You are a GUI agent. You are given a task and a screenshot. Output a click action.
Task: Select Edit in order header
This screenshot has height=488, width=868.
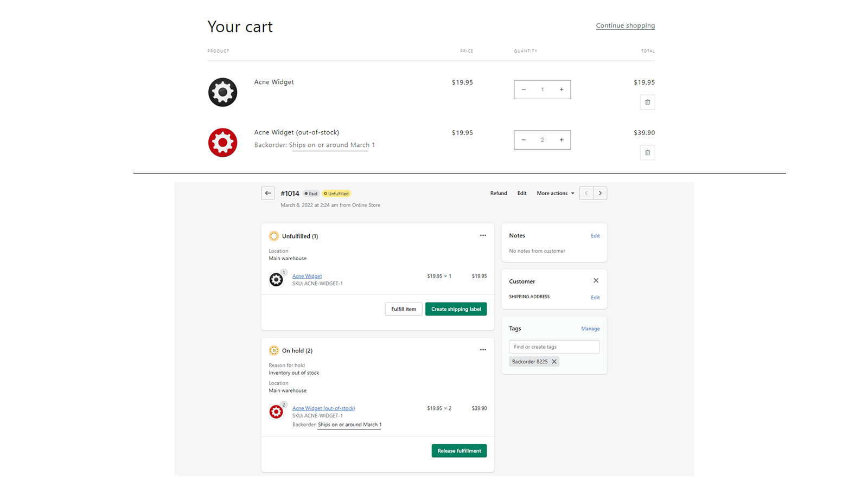(522, 193)
